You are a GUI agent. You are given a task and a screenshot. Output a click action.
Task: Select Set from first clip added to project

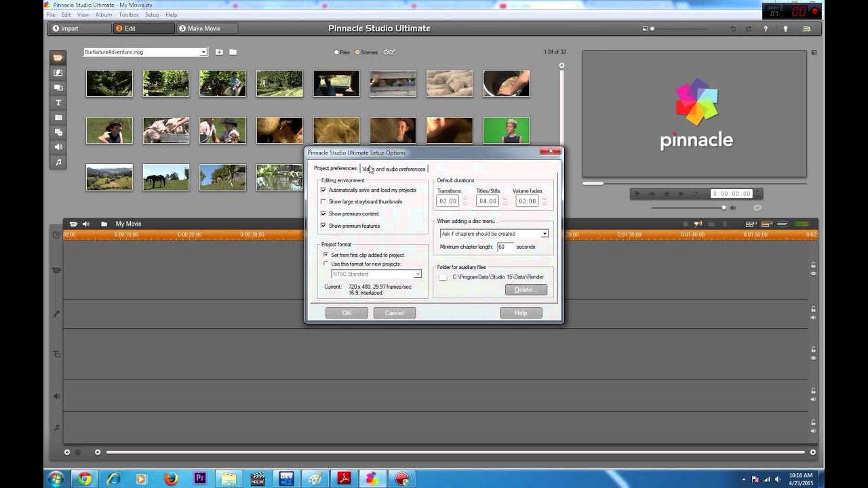325,255
